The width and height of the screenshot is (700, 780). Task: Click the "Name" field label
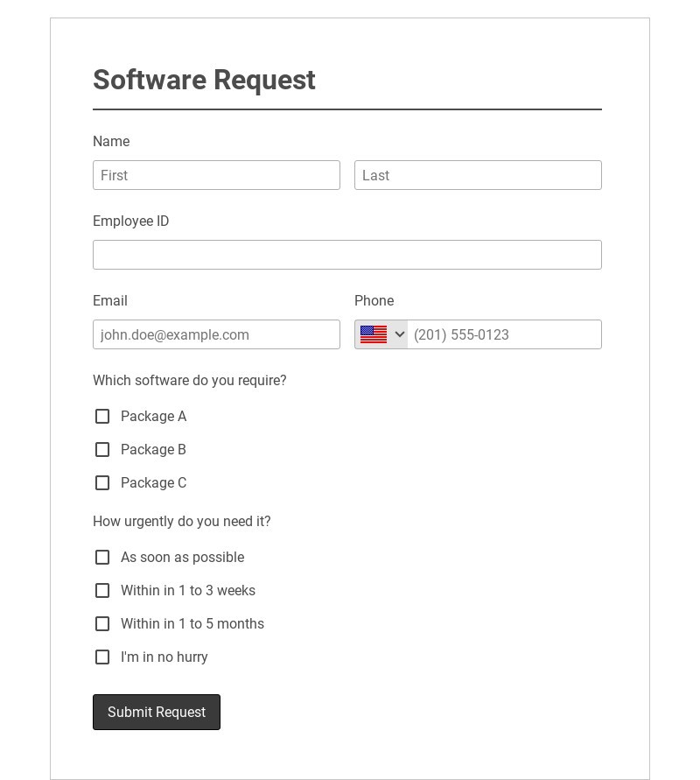pyautogui.click(x=111, y=142)
